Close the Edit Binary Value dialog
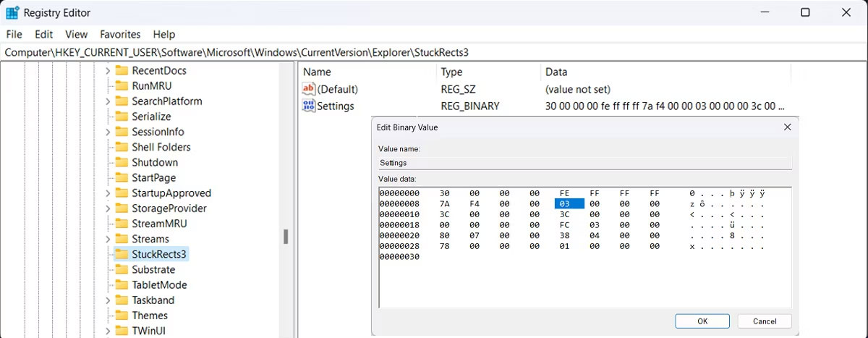This screenshot has width=868, height=338. (787, 127)
